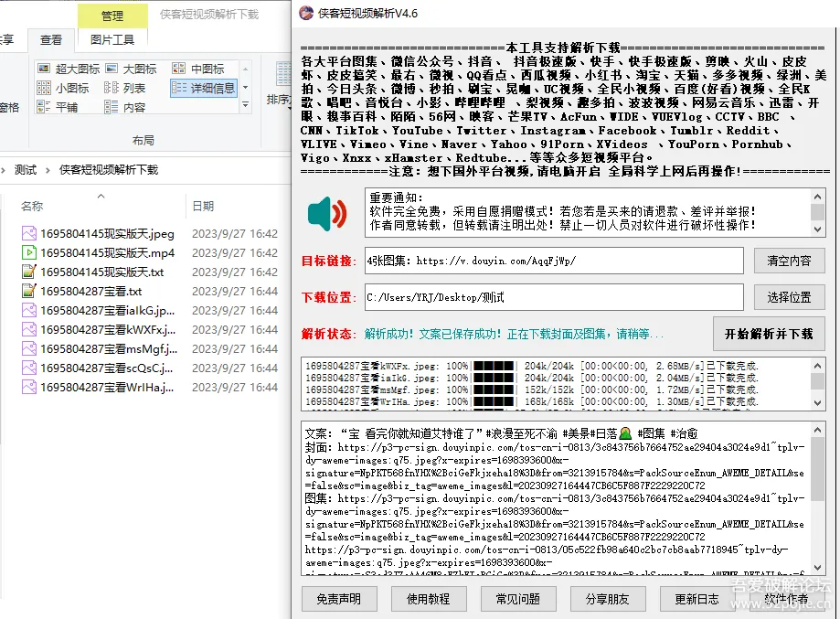Select 中图标 layout icon in Explorer
This screenshot has height=619, width=840.
[x=178, y=69]
